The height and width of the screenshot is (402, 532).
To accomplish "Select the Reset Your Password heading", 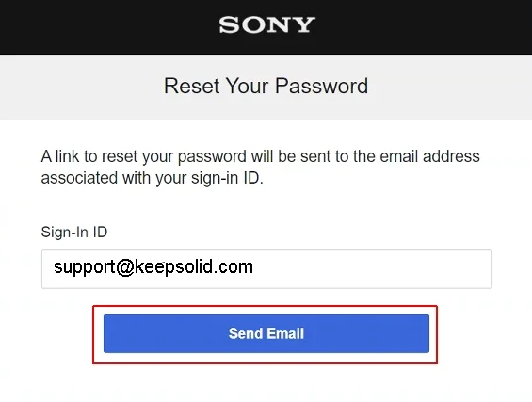I will pos(266,86).
